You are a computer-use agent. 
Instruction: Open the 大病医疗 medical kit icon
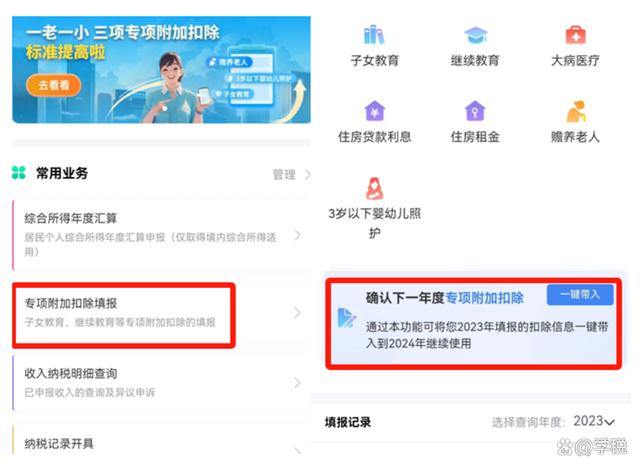coord(575,35)
